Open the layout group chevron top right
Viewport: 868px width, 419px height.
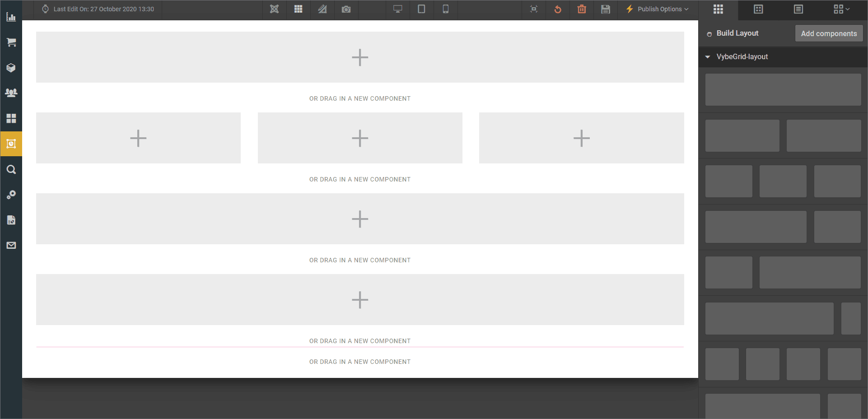841,9
